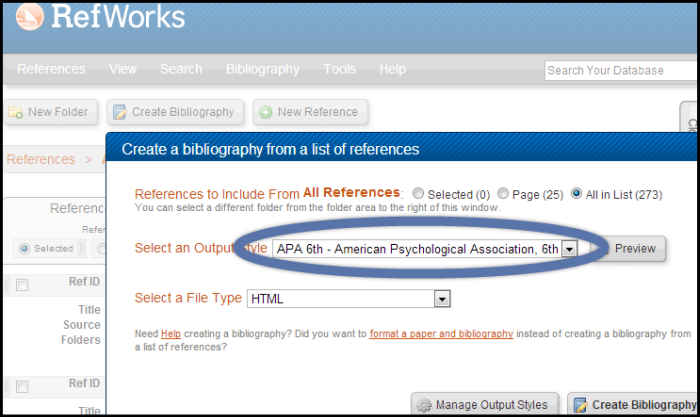The height and width of the screenshot is (417, 700).
Task: Tick the second Ref ID checkbox
Action: pos(22,387)
